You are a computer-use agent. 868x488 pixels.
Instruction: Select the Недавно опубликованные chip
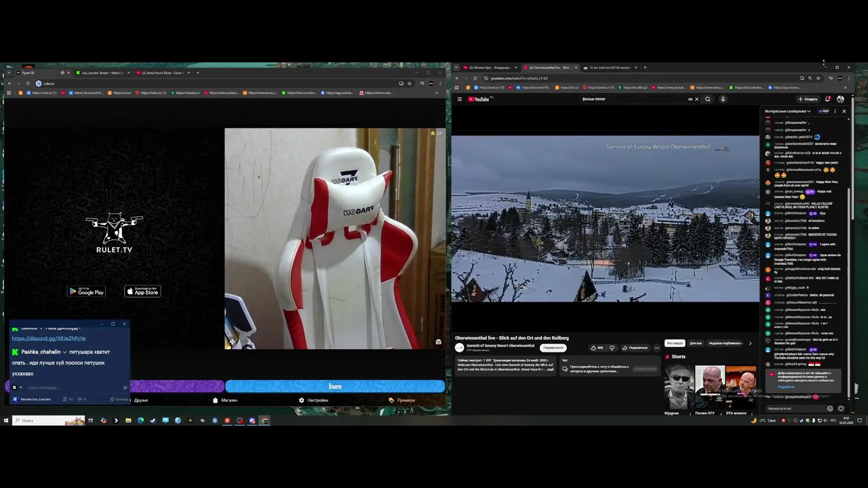tap(726, 343)
